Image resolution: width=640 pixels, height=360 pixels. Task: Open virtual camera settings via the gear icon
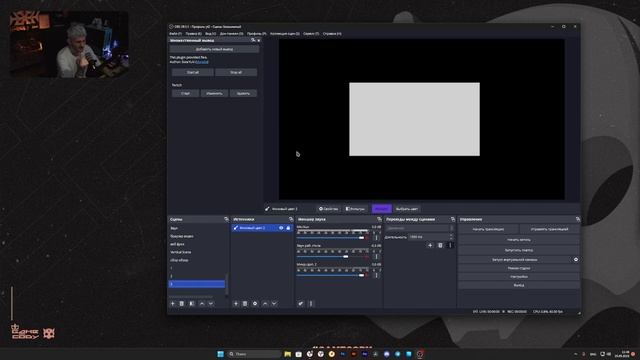coord(576,260)
